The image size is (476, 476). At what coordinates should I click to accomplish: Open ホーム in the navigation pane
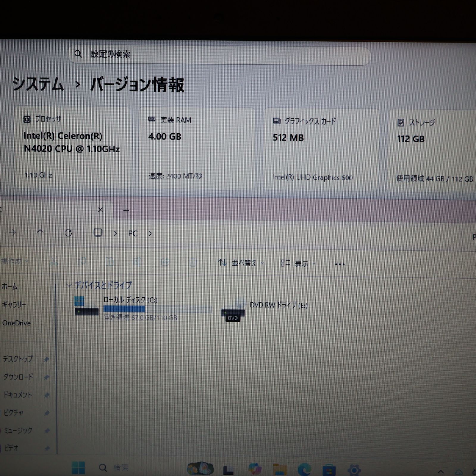click(10, 286)
